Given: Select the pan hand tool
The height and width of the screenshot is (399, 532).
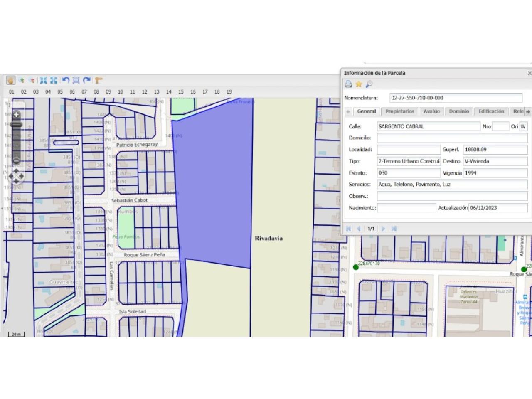Looking at the screenshot, I should click(11, 80).
